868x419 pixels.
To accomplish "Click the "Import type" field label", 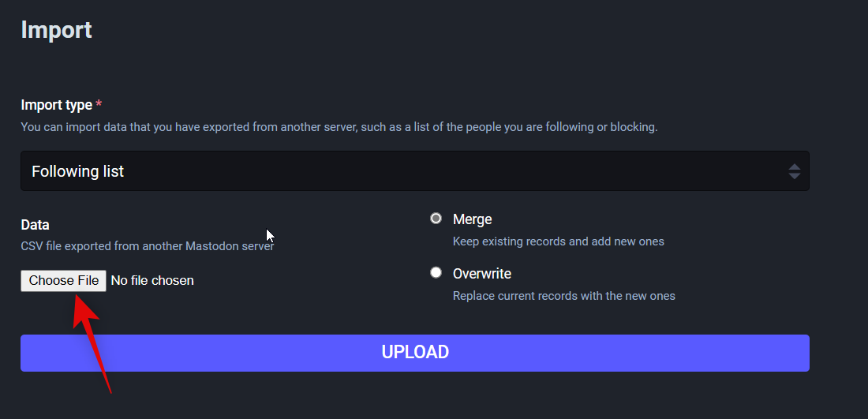I will [x=56, y=105].
